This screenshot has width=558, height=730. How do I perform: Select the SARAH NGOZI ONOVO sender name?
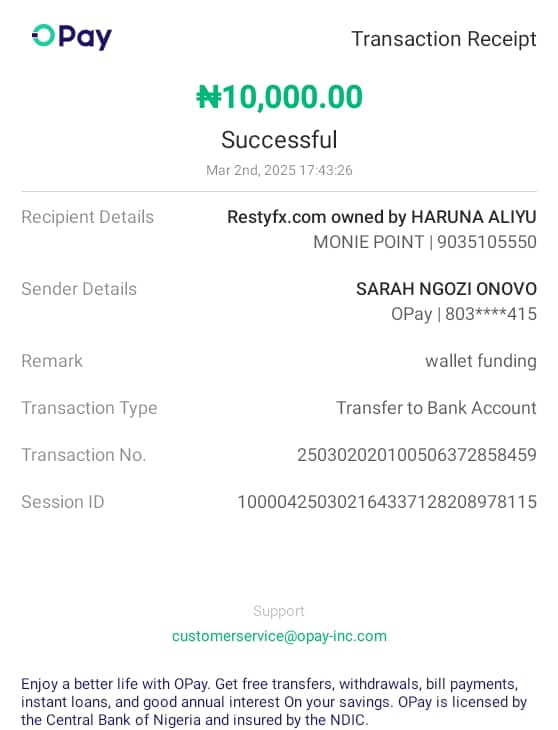[446, 289]
